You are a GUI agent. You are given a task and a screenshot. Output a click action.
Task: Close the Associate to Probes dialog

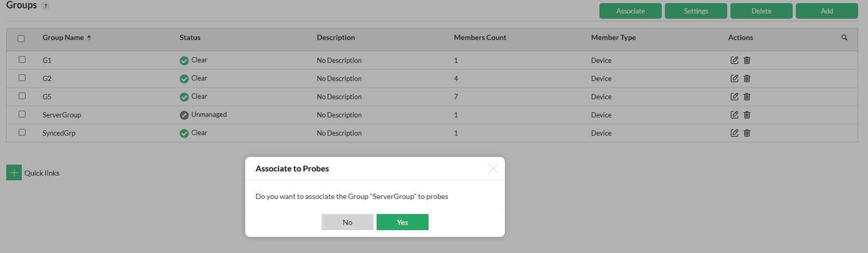493,168
